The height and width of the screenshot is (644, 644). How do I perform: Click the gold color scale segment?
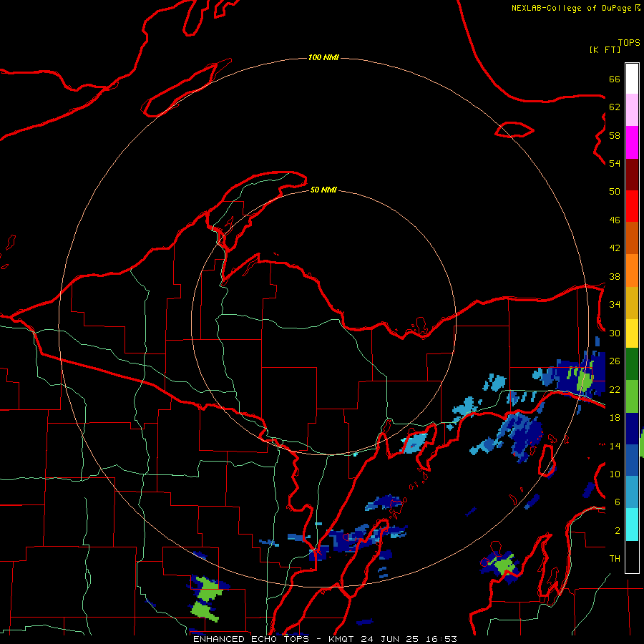pyautogui.click(x=632, y=303)
